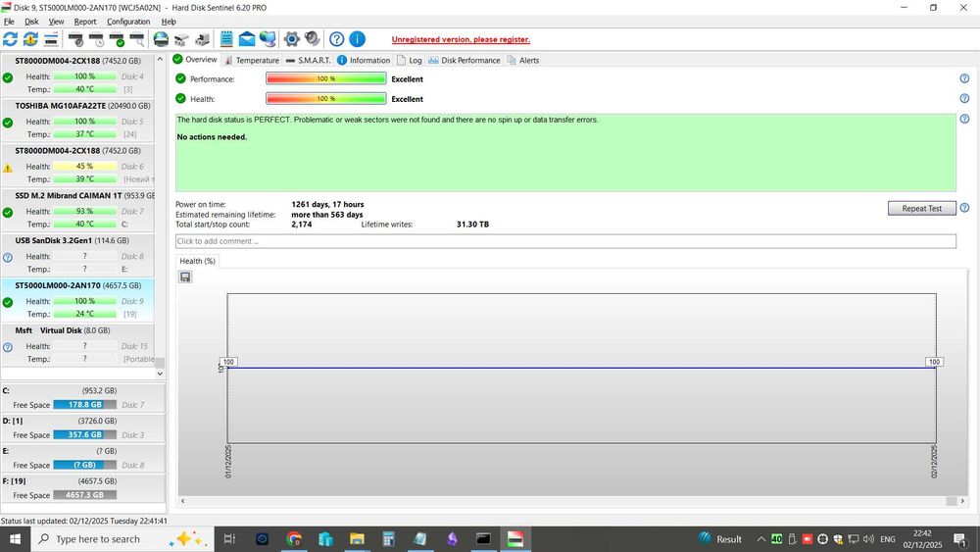980x552 pixels.
Task: Click the blue notepad report icon
Action: coord(226,39)
